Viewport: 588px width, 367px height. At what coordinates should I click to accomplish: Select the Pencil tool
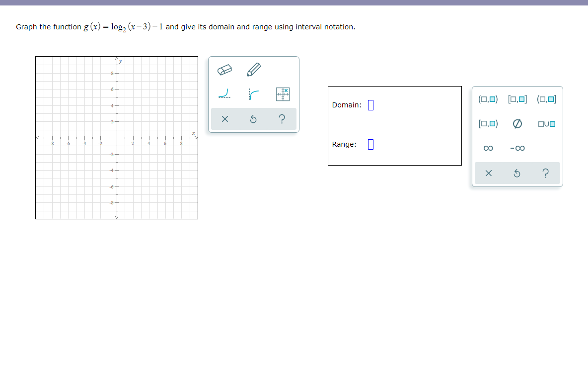pyautogui.click(x=253, y=69)
